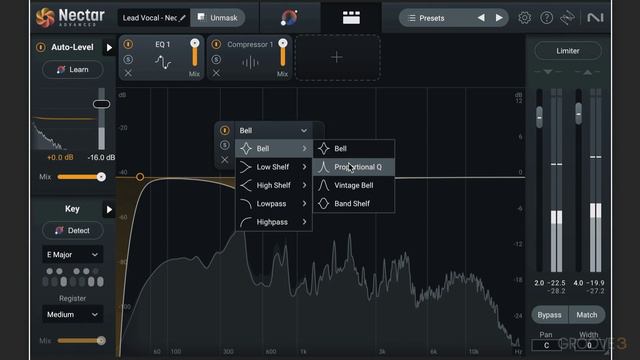Expand the Auto-Level panel arrow
This screenshot has height=360, width=640.
[x=109, y=47]
